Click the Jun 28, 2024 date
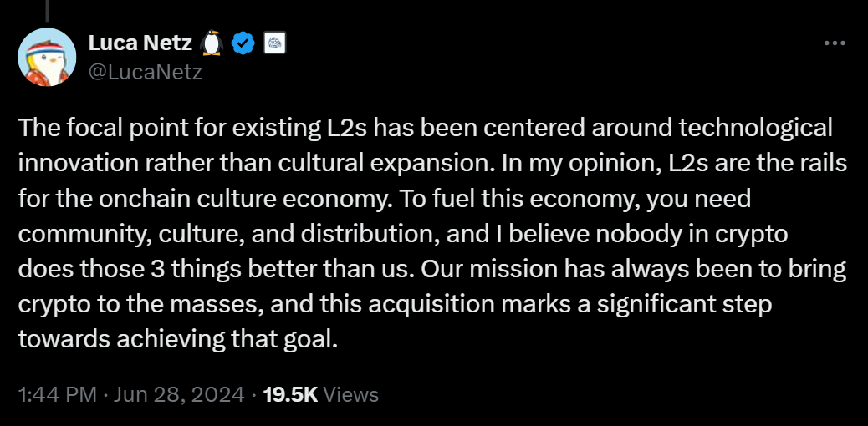 [179, 394]
